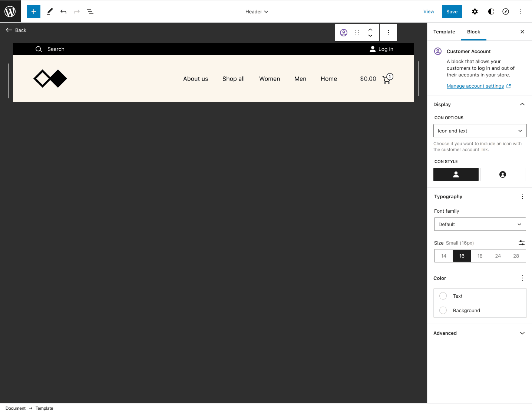Image resolution: width=532 pixels, height=412 pixels.
Task: Select the circled person icon style
Action: point(502,174)
